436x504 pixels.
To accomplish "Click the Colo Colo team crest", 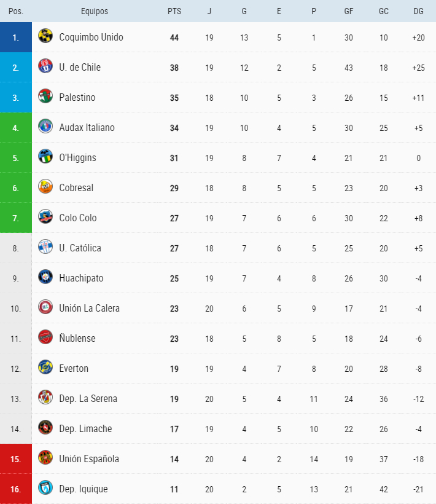I will tap(45, 218).
